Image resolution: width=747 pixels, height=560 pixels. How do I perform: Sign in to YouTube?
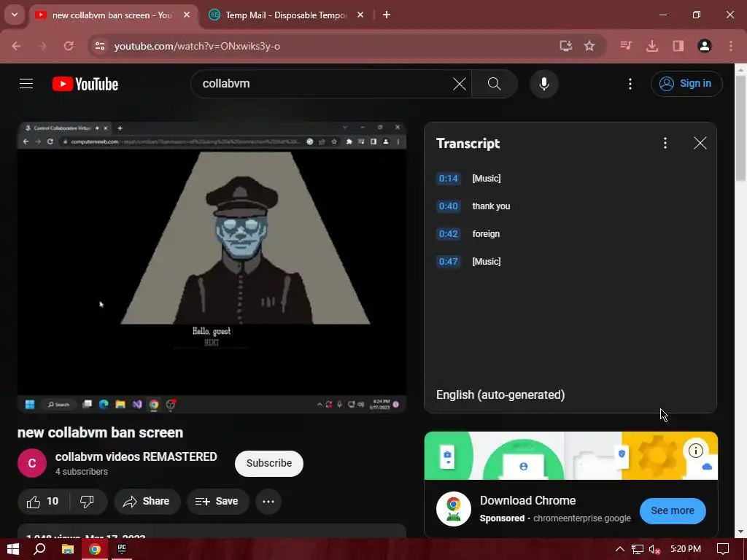click(686, 83)
